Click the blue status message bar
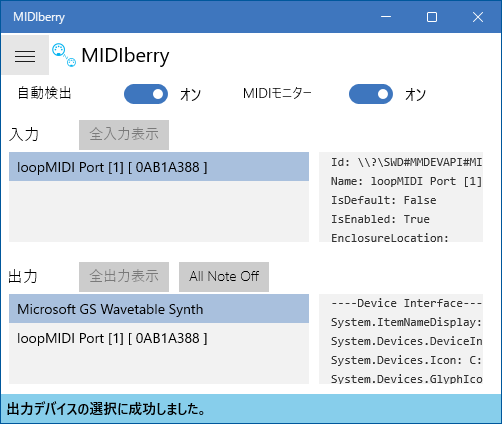This screenshot has width=502, height=424. (x=251, y=409)
